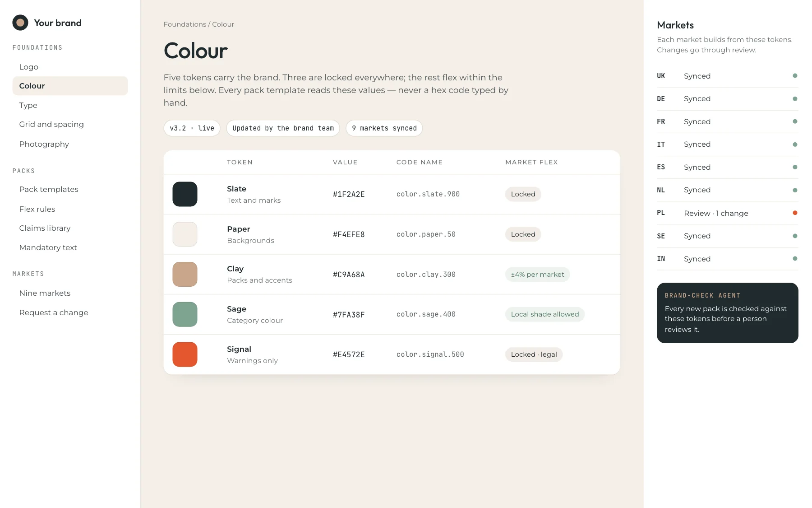Viewport: 812px width, 508px height.
Task: Select the Colour sidebar item
Action: point(70,86)
